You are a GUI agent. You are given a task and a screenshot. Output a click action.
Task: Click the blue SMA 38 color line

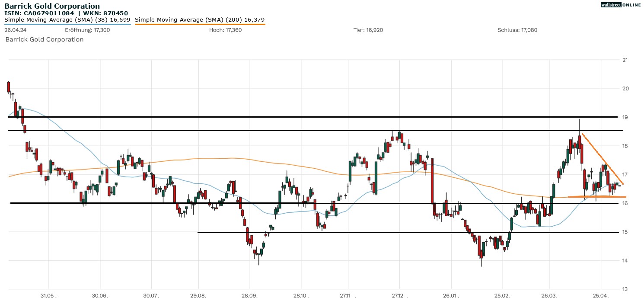67,24
